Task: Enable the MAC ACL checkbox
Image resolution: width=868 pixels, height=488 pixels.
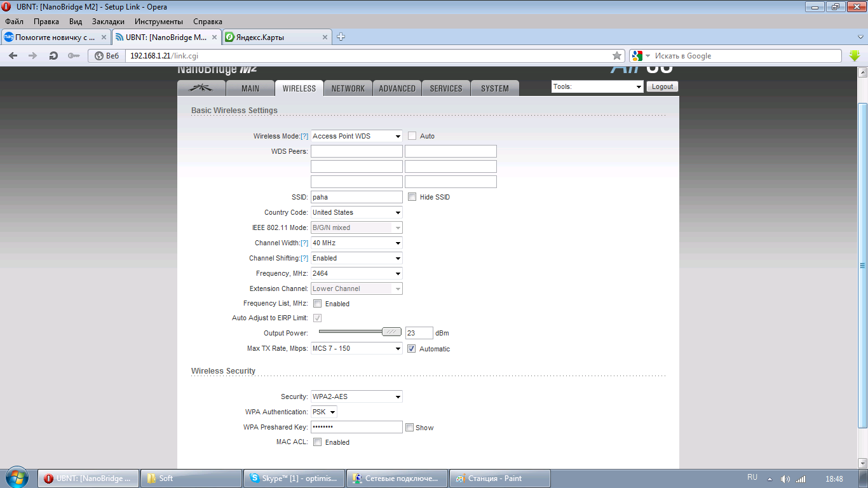Action: click(318, 442)
